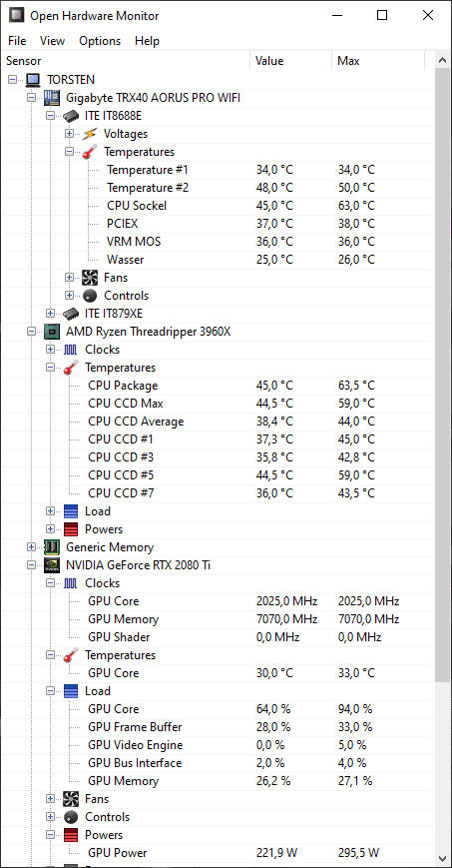Collapse the GPU Load node

click(50, 691)
